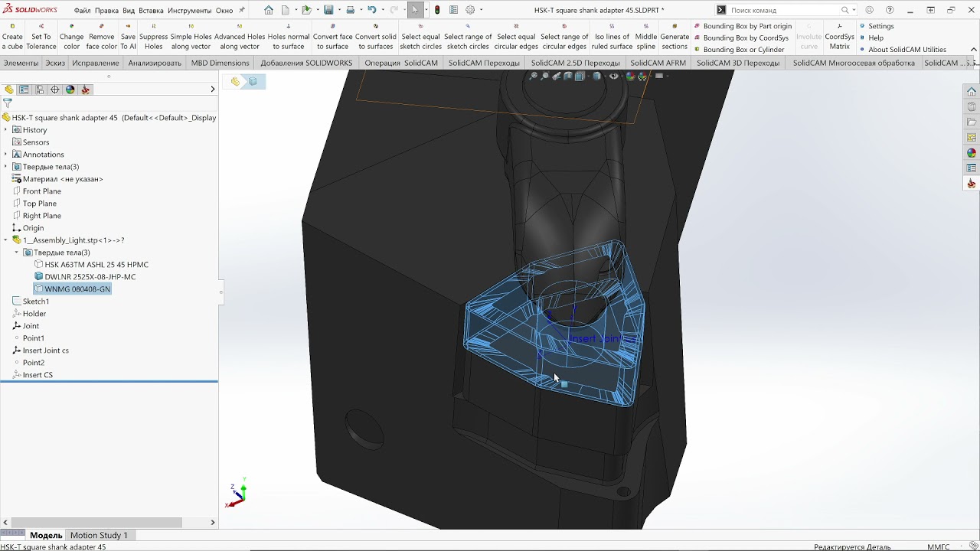Click Bounding Box by Part origin
980x551 pixels.
743,26
